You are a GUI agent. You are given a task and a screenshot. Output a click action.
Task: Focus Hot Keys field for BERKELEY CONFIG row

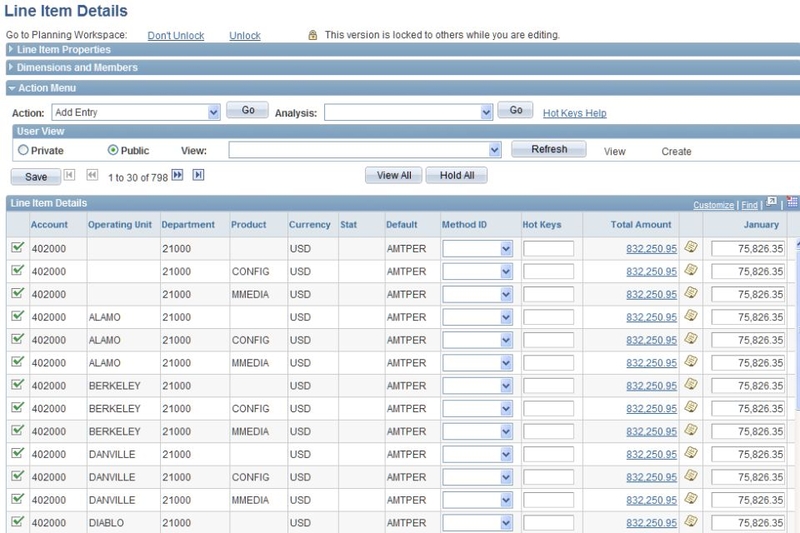pos(548,409)
